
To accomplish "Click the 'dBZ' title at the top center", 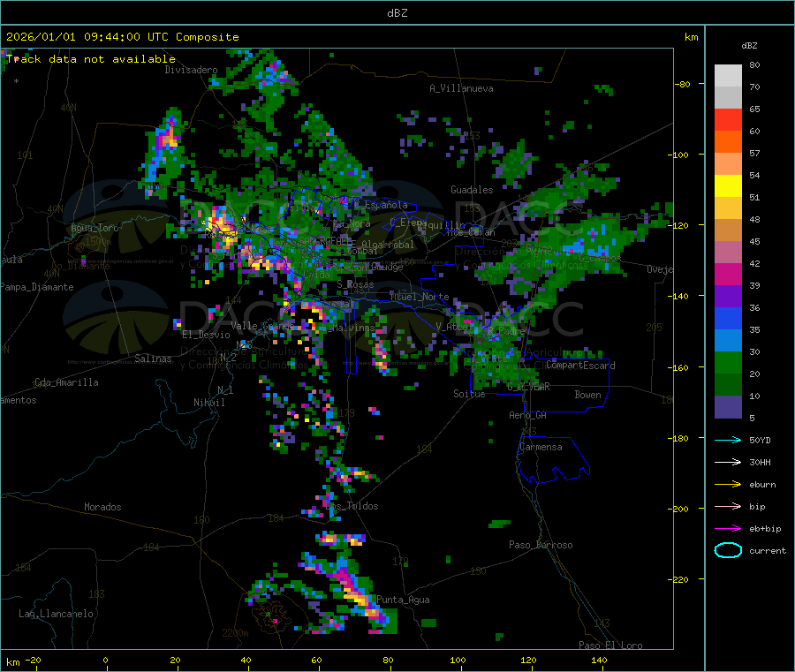I will (x=397, y=13).
